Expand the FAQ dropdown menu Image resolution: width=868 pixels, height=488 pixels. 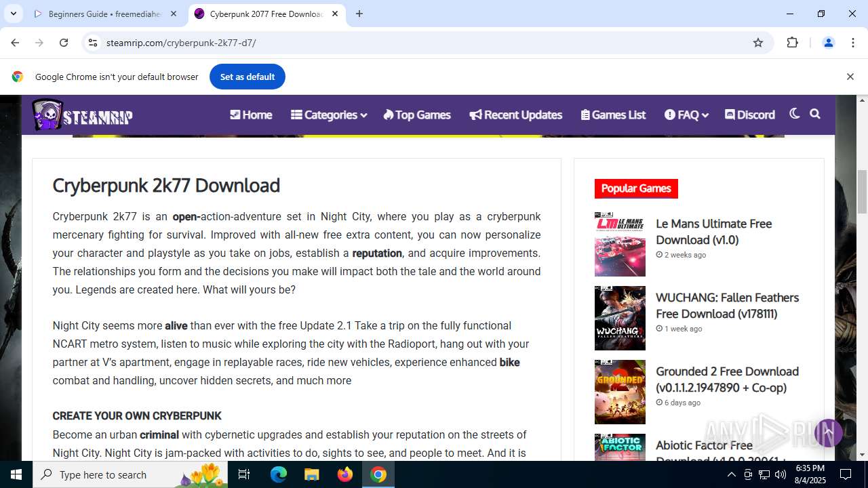[686, 115]
